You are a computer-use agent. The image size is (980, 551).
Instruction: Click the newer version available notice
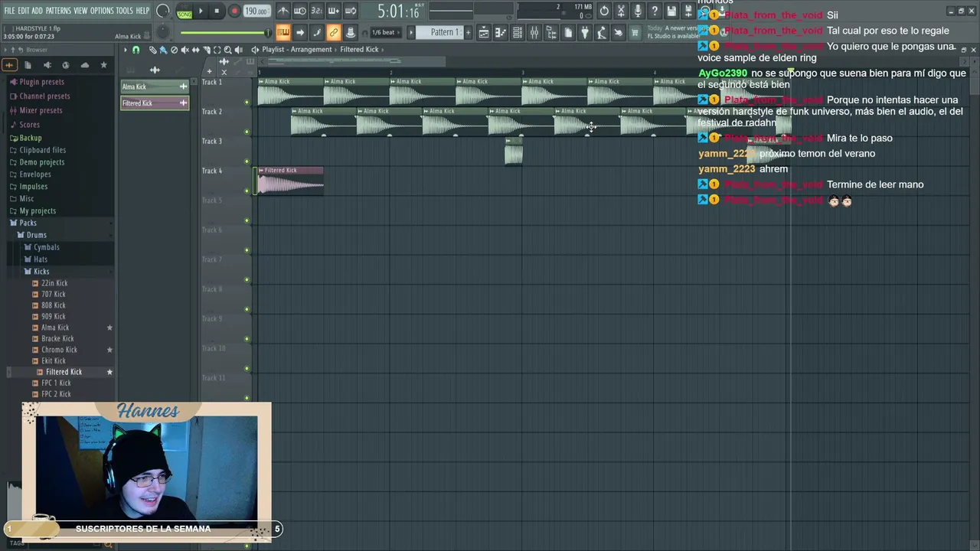coord(674,32)
